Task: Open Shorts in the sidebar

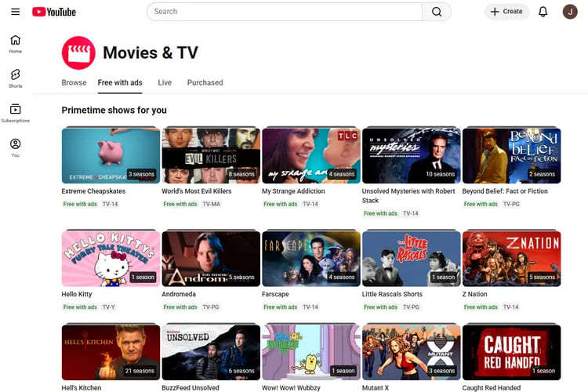Action: (x=16, y=78)
